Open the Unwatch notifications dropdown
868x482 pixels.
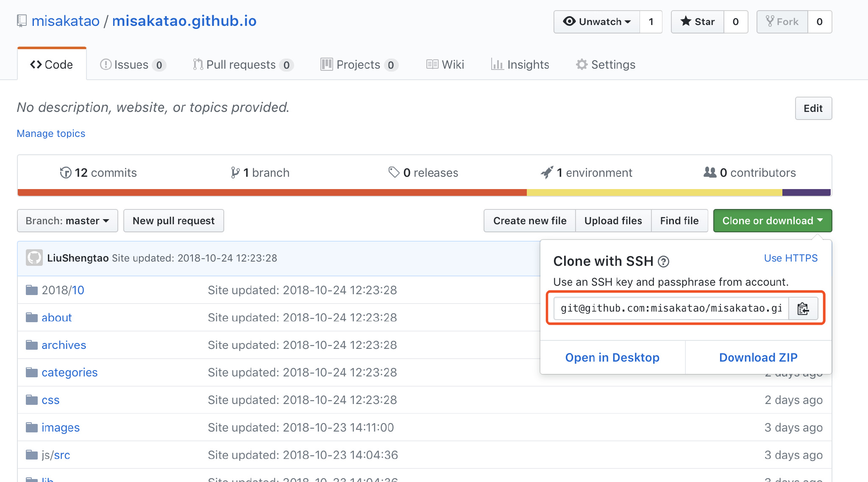[597, 22]
